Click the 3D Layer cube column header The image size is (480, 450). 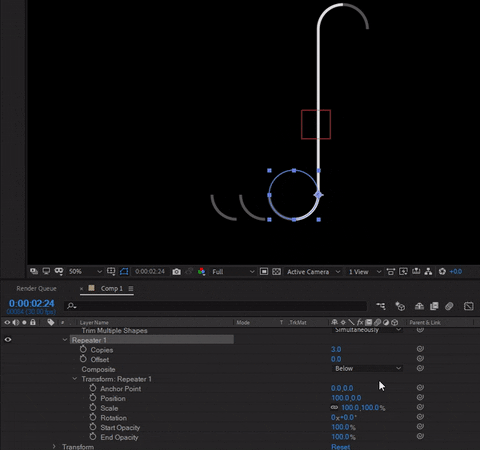coord(395,322)
